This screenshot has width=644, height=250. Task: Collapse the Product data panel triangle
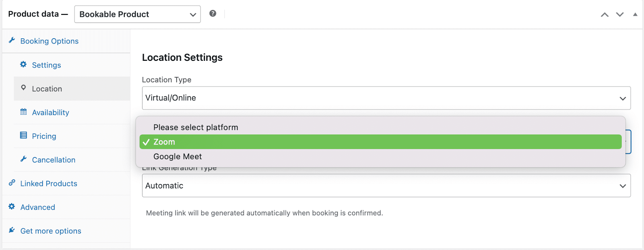pyautogui.click(x=635, y=14)
